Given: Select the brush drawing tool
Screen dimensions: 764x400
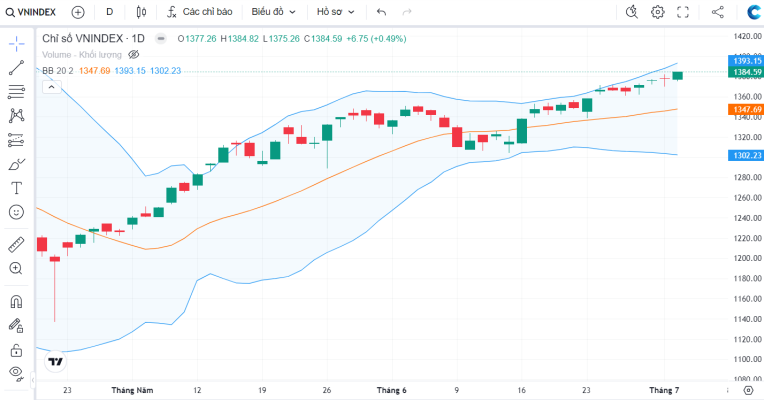Looking at the screenshot, I should pyautogui.click(x=17, y=164).
